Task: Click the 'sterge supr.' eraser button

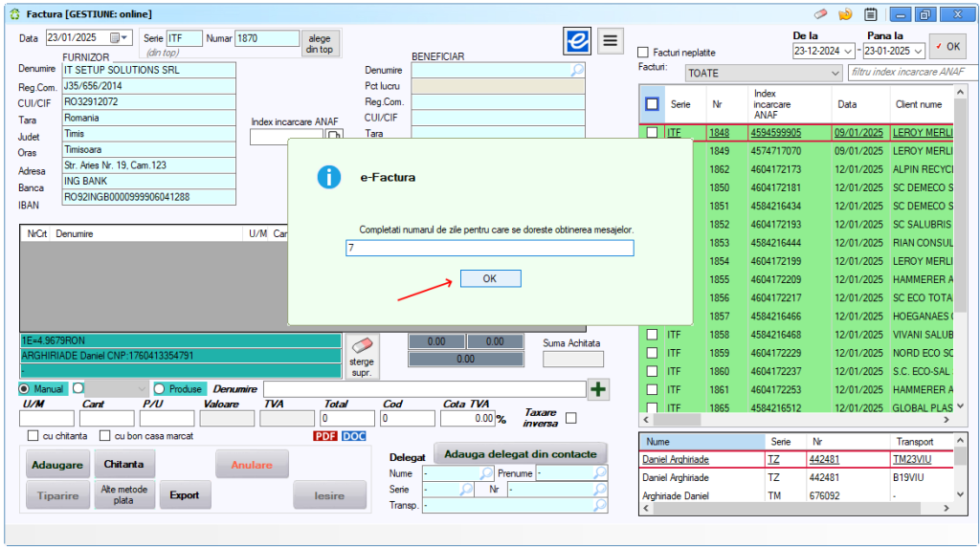Action: coord(362,357)
